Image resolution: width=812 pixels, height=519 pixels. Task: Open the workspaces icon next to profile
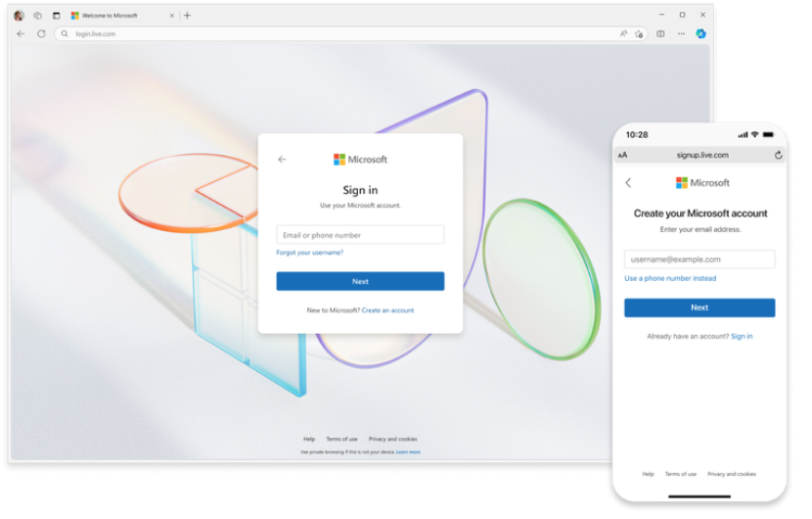pyautogui.click(x=38, y=16)
